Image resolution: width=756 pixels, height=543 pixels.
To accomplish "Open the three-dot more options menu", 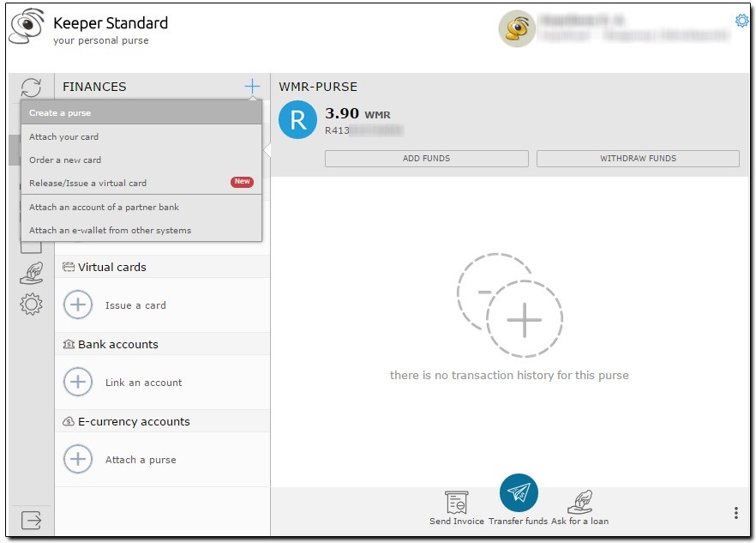I will [735, 513].
